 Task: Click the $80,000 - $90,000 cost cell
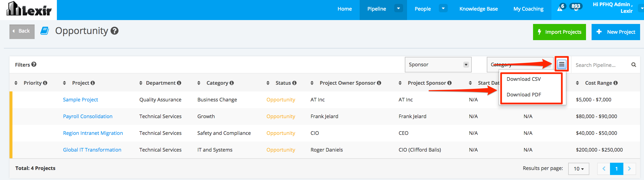pos(596,116)
